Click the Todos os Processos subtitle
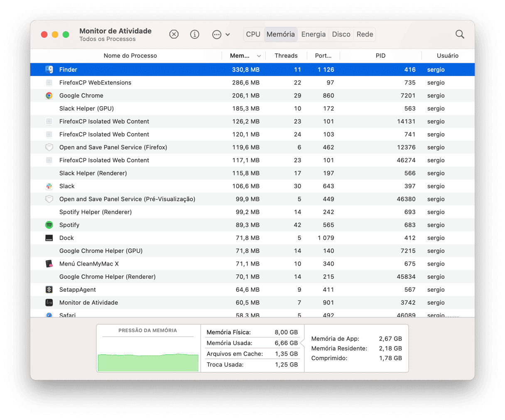Image resolution: width=505 pixels, height=420 pixels. point(108,39)
